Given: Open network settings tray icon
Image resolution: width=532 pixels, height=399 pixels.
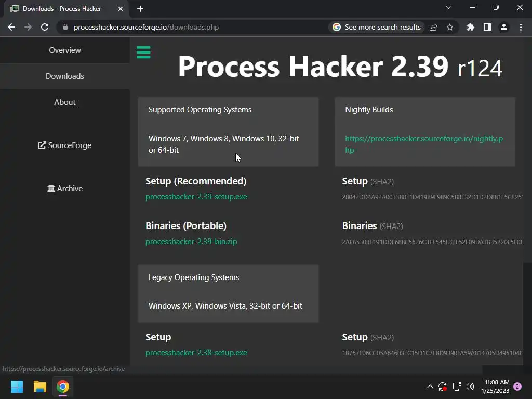Looking at the screenshot, I should point(457,387).
